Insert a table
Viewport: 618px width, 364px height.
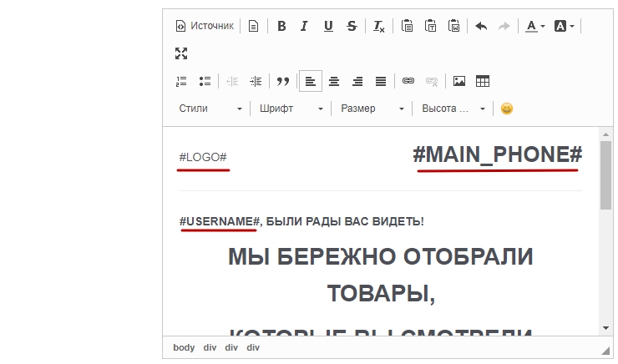[483, 81]
